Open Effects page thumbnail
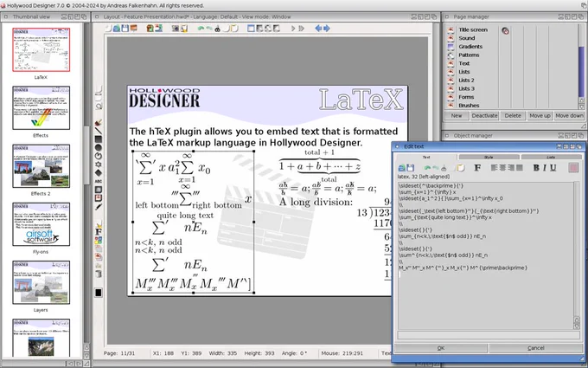Viewport: 588px width, 368px height. click(41, 107)
